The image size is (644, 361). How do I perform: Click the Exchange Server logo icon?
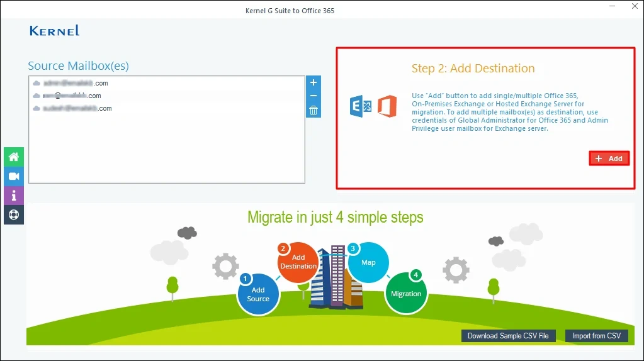tap(361, 107)
